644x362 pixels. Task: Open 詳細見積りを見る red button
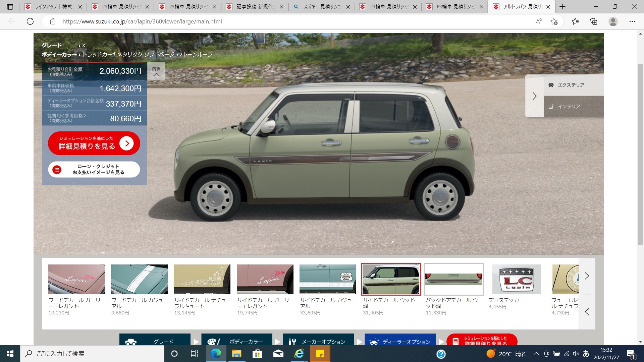(x=94, y=143)
